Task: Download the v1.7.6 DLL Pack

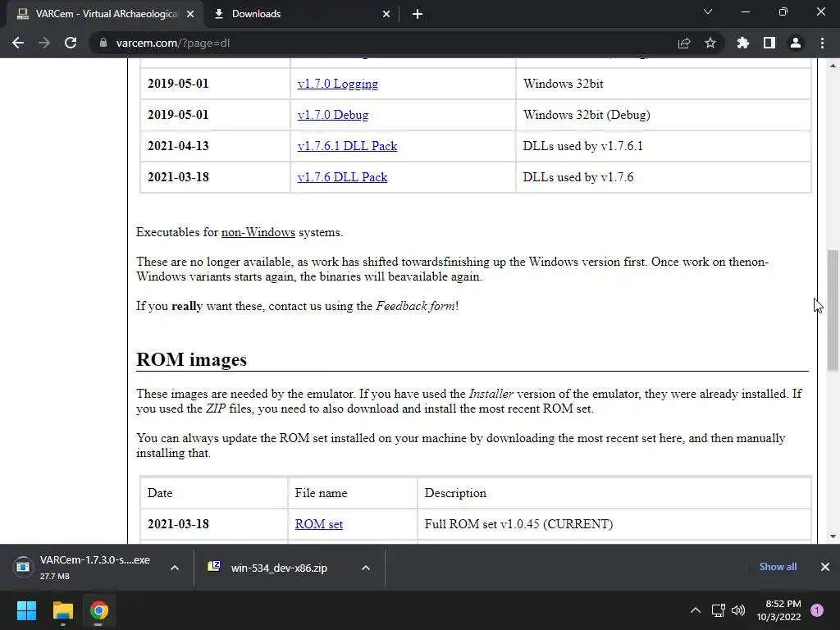Action: [x=342, y=177]
